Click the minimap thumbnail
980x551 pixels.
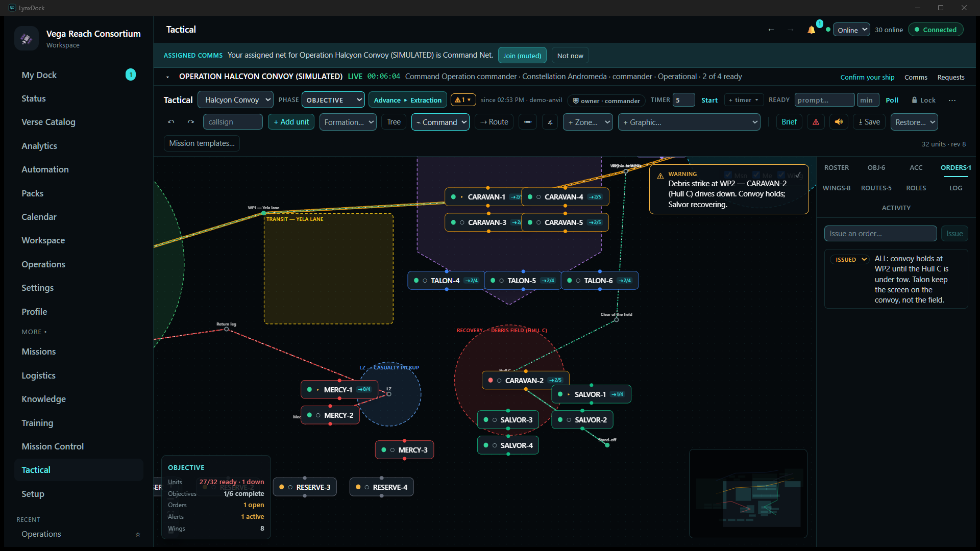click(748, 493)
